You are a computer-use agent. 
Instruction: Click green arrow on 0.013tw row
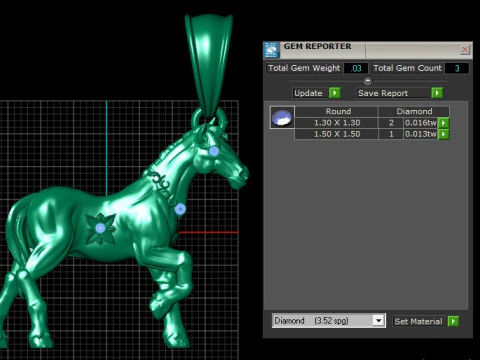coord(443,134)
